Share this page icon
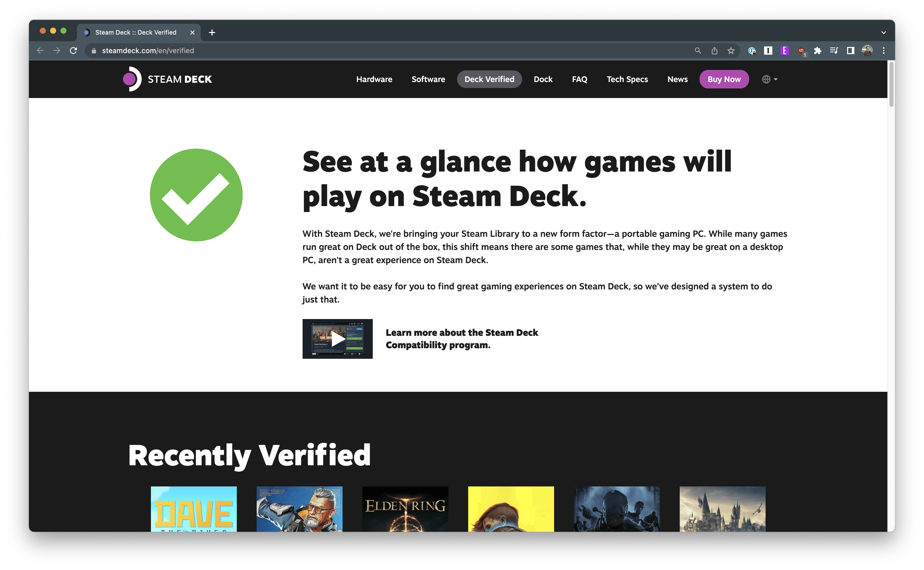The width and height of the screenshot is (924, 570). tap(714, 51)
